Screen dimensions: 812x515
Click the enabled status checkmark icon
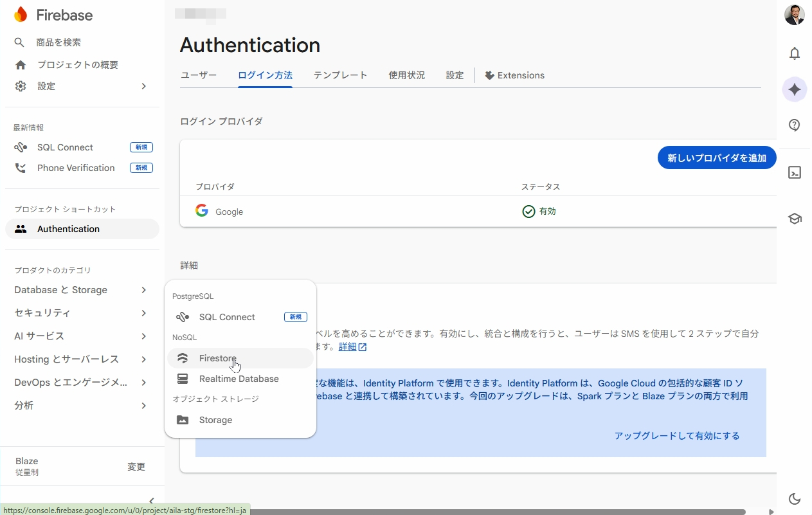[528, 212]
